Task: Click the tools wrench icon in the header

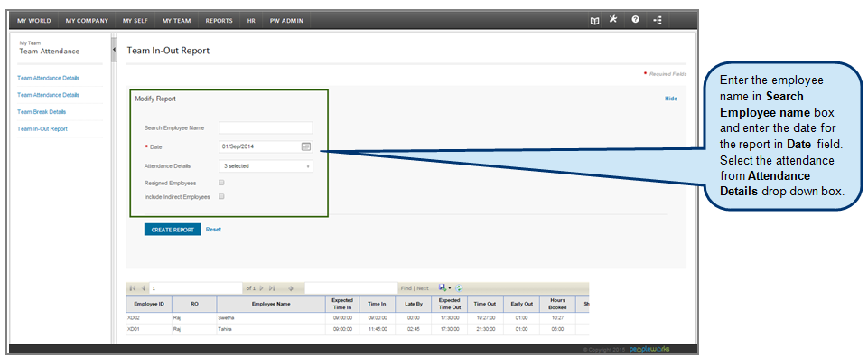Action: (612, 19)
